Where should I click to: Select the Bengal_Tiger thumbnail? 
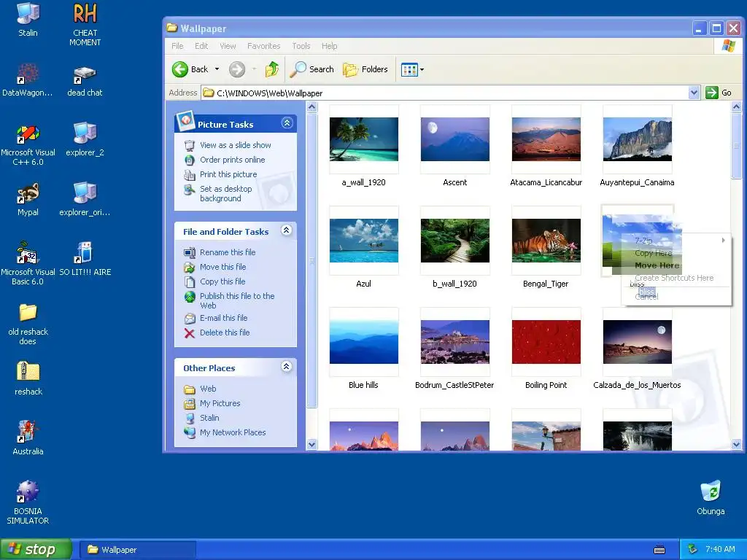546,241
